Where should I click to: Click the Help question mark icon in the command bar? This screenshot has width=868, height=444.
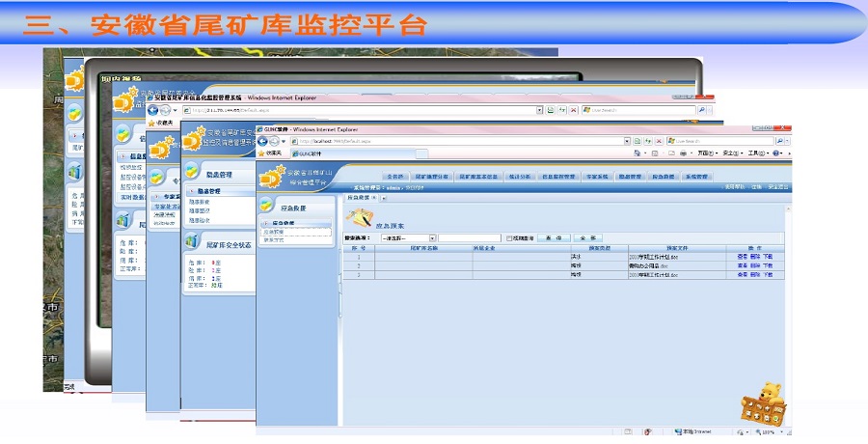pos(776,153)
